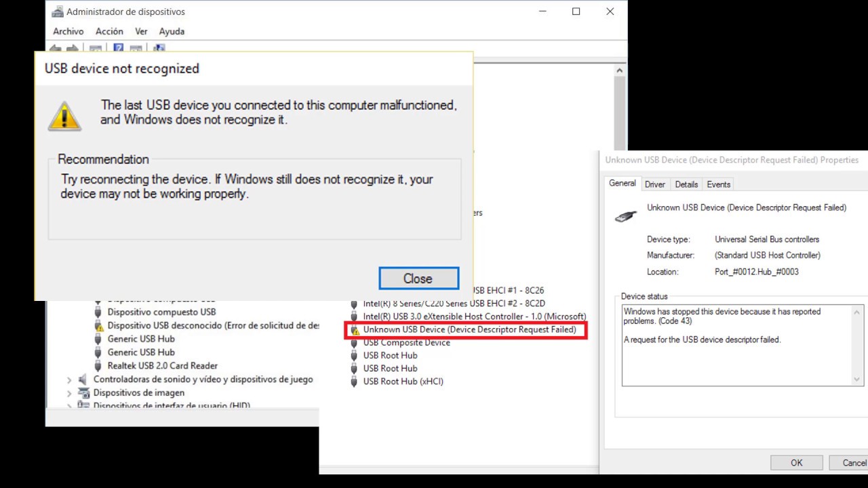Click the USB EHCI #1 - 8C26 row text
This screenshot has width=868, height=488.
point(508,290)
